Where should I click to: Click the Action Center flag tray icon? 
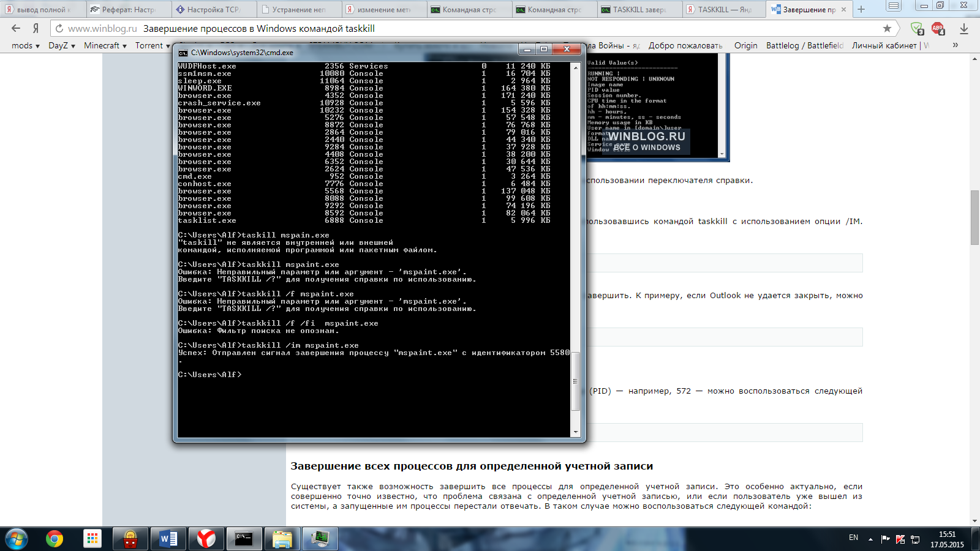[885, 539]
